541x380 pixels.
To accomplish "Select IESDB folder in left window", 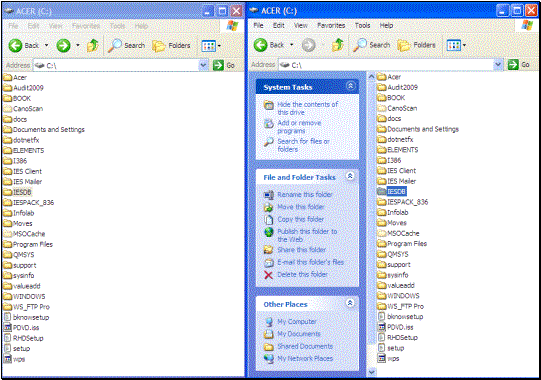I will pos(17,192).
